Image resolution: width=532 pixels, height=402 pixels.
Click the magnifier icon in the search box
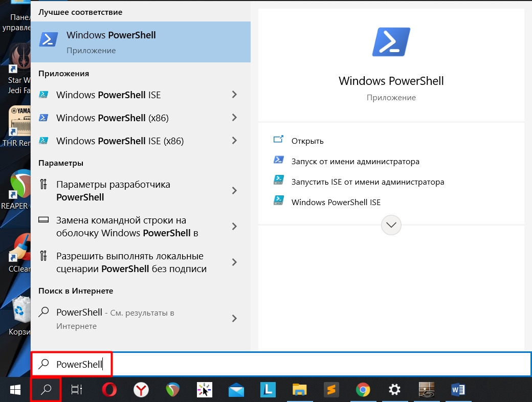click(x=44, y=364)
